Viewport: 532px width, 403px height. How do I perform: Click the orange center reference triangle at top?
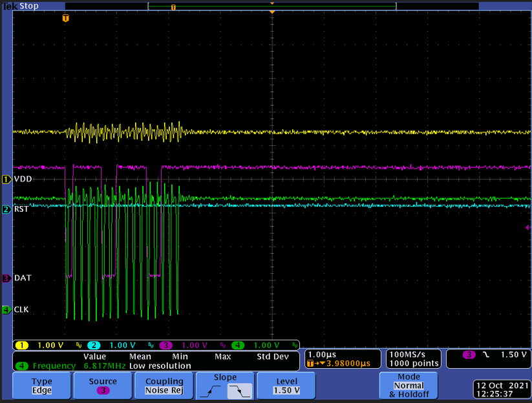pyautogui.click(x=271, y=12)
